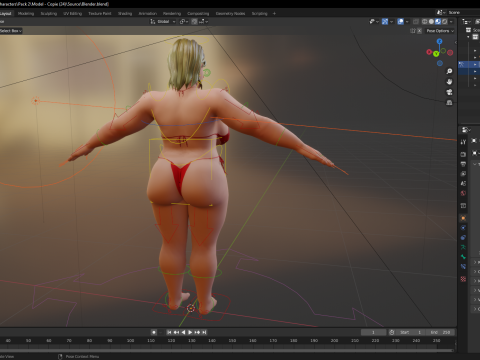Open the Select Box tool dropdown
The width and height of the screenshot is (480, 360).
(x=11, y=31)
